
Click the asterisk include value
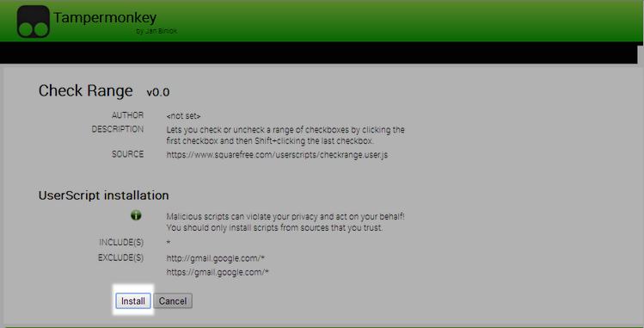(169, 243)
